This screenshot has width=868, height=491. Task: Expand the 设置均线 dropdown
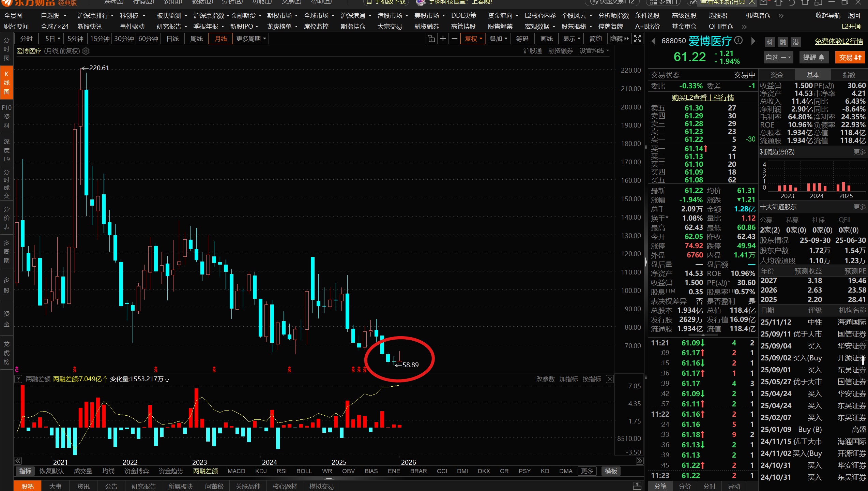pos(594,51)
